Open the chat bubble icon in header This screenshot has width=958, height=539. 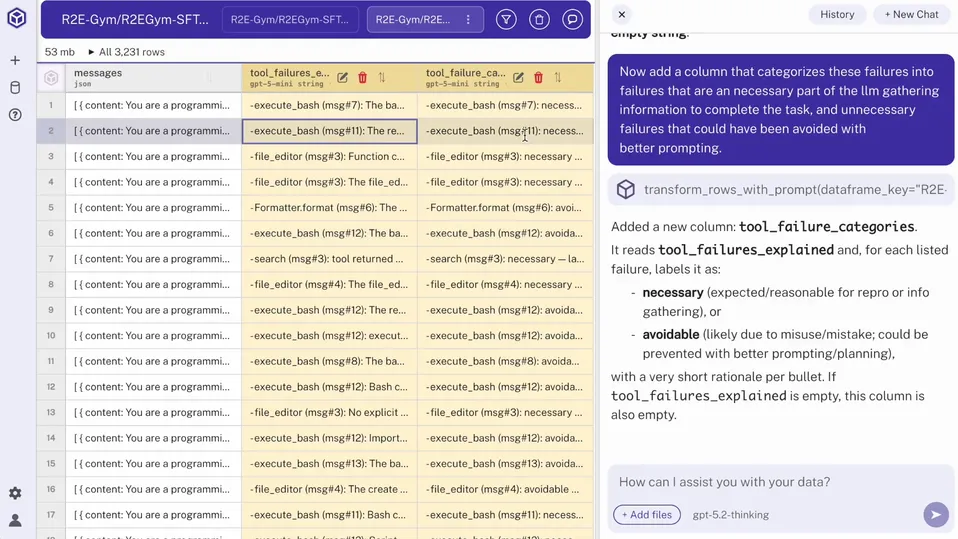pyautogui.click(x=572, y=19)
